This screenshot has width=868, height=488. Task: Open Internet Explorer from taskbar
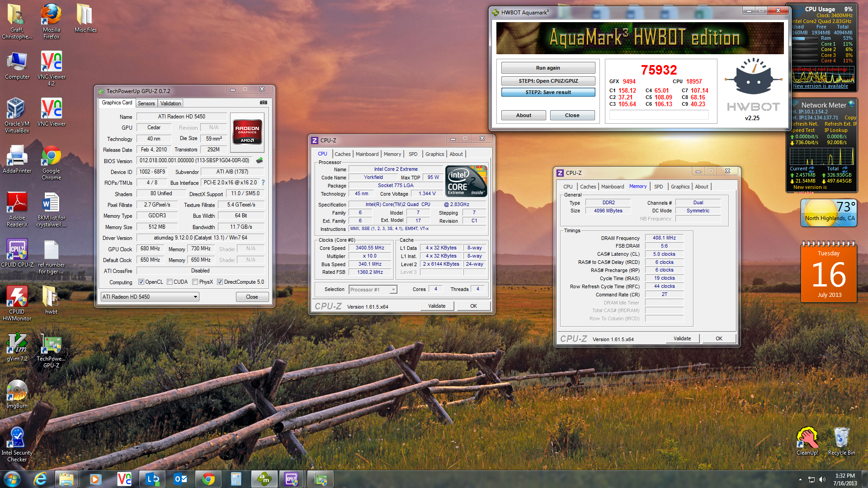(x=40, y=479)
